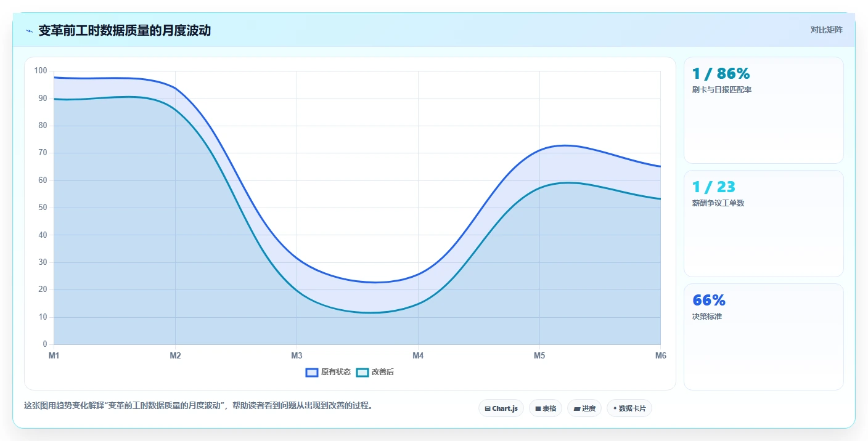
Task: Click the chart title 变革前工时数据质量的月度波动
Action: click(125, 30)
